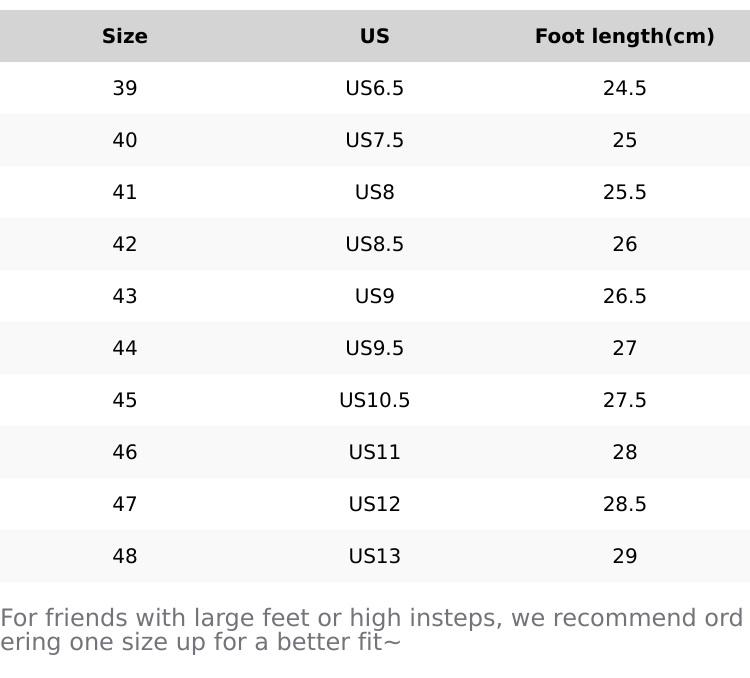The image size is (750, 678).
Task: Click the Foot length(cm) column header
Action: point(624,37)
